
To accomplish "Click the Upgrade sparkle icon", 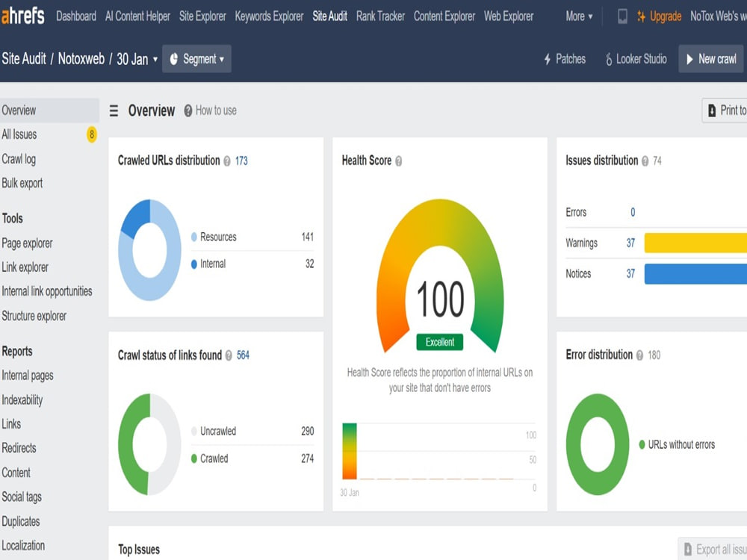I will (x=641, y=16).
